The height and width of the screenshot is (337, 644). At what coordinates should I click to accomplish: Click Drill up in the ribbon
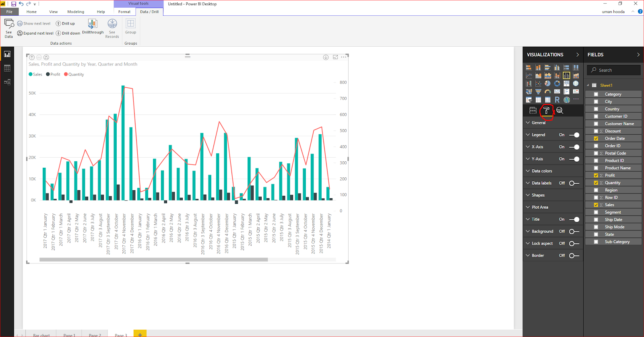tap(65, 23)
